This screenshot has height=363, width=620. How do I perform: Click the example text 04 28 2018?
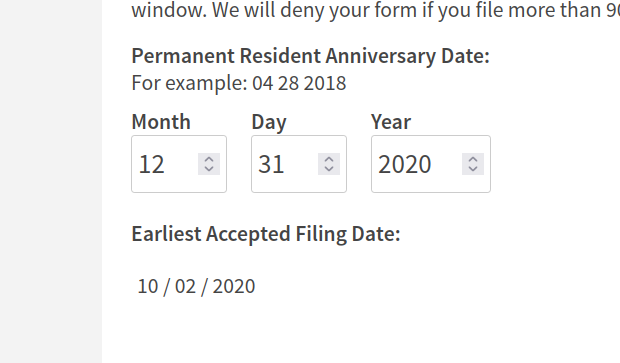coord(299,83)
